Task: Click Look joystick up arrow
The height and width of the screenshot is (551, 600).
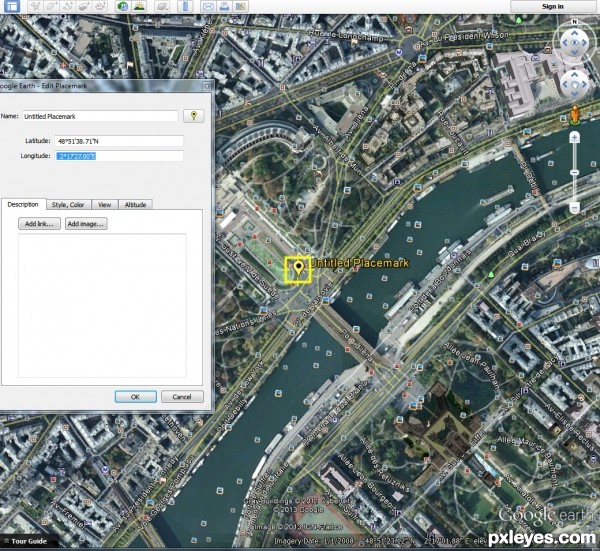Action: (574, 33)
